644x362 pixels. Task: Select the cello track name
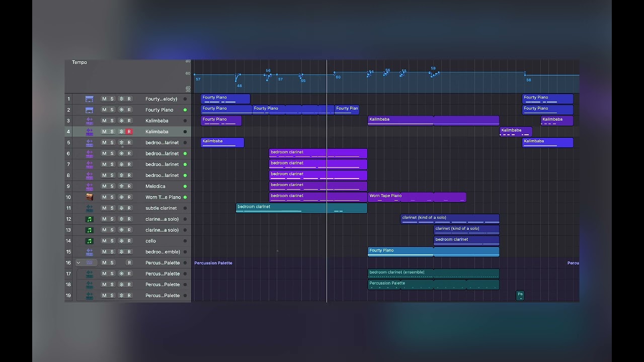(x=151, y=241)
